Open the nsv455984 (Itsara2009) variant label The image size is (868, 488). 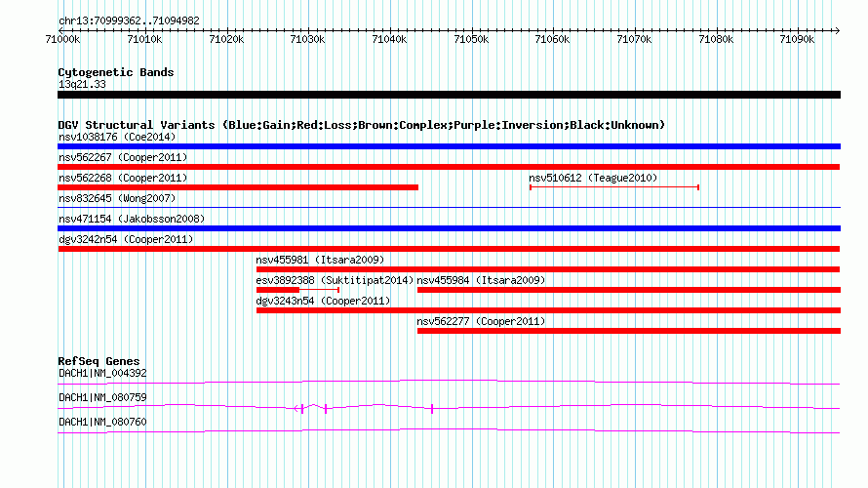[481, 280]
